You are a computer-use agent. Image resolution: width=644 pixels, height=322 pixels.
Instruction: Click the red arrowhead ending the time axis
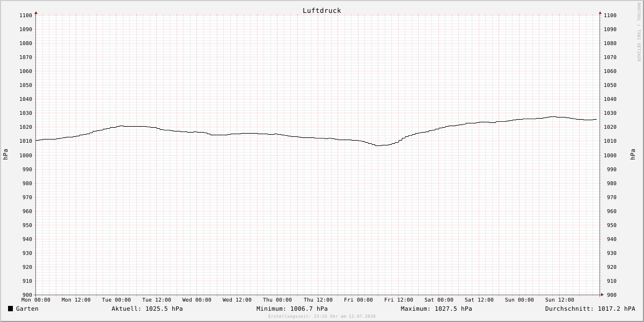click(602, 295)
